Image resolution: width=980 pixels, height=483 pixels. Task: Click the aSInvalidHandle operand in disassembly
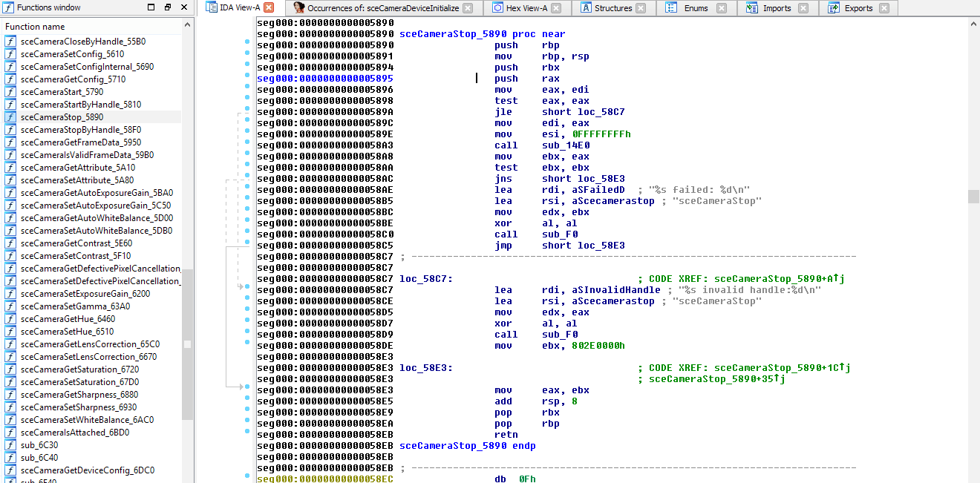[x=616, y=290]
